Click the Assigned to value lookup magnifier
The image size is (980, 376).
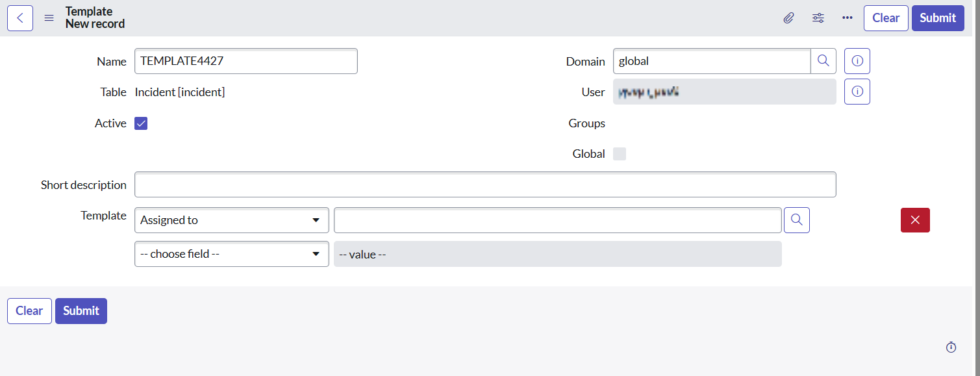(x=796, y=219)
